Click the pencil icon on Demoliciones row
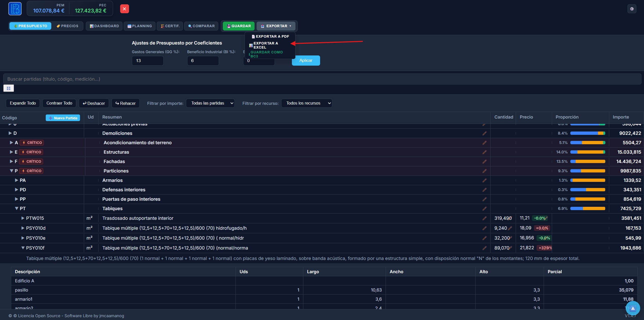Screen dimensions: 644x320 [484, 133]
